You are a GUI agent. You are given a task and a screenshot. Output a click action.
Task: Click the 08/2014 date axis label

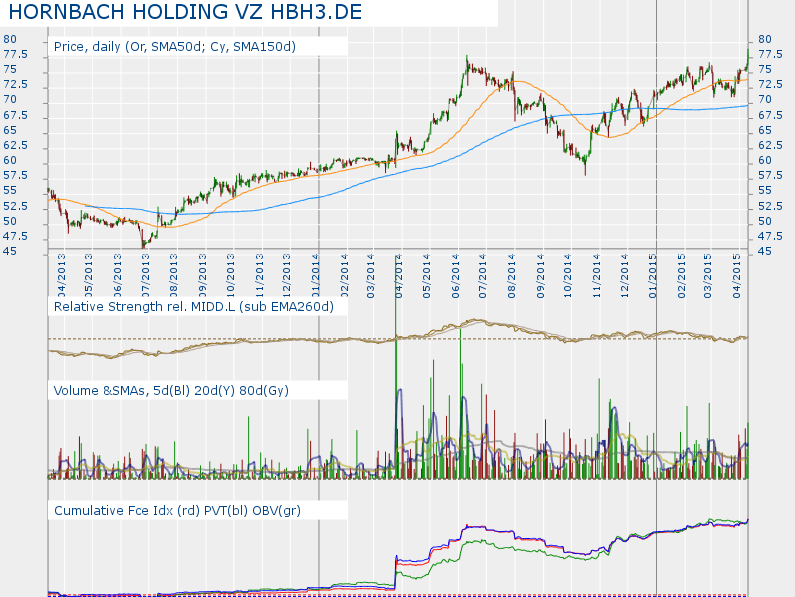tap(512, 276)
